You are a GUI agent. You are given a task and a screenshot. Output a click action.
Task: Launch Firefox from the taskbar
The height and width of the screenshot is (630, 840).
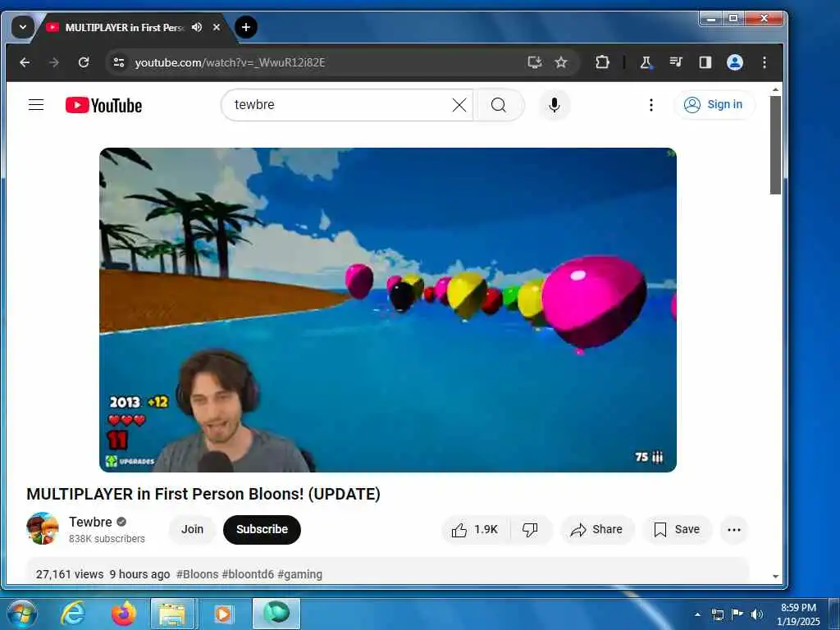pyautogui.click(x=124, y=614)
